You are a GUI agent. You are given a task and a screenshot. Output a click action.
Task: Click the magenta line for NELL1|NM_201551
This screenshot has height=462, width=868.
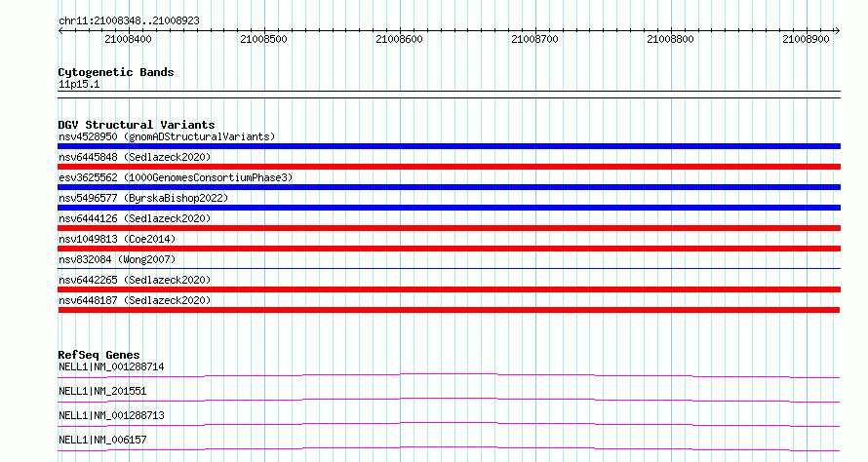point(449,400)
